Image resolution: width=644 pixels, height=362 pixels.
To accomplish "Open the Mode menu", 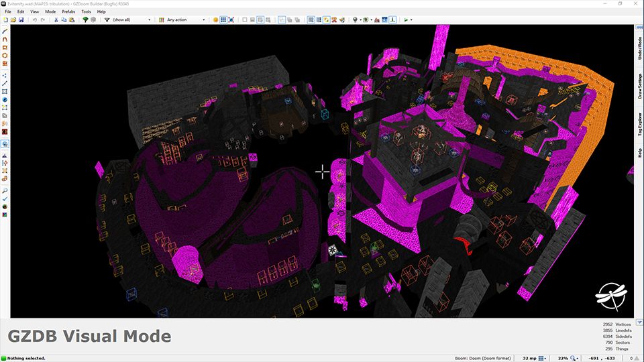I will coord(50,11).
